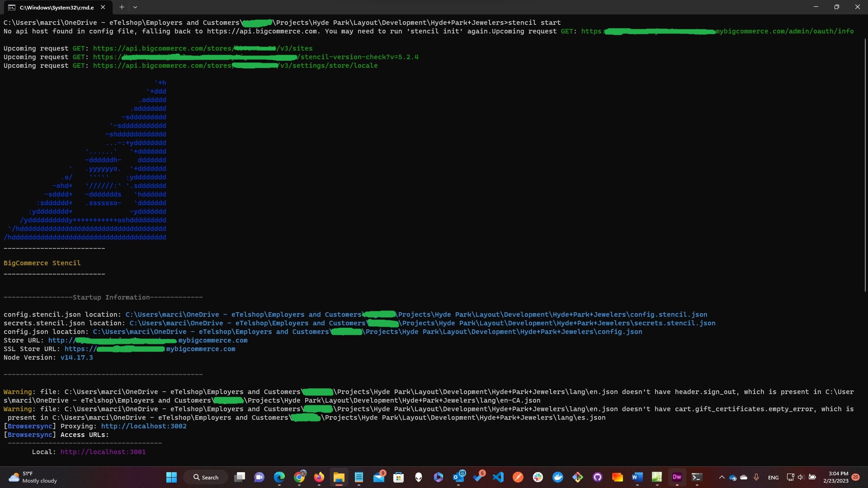
Task: Open the weather widget showing 51°F
Action: point(33,477)
